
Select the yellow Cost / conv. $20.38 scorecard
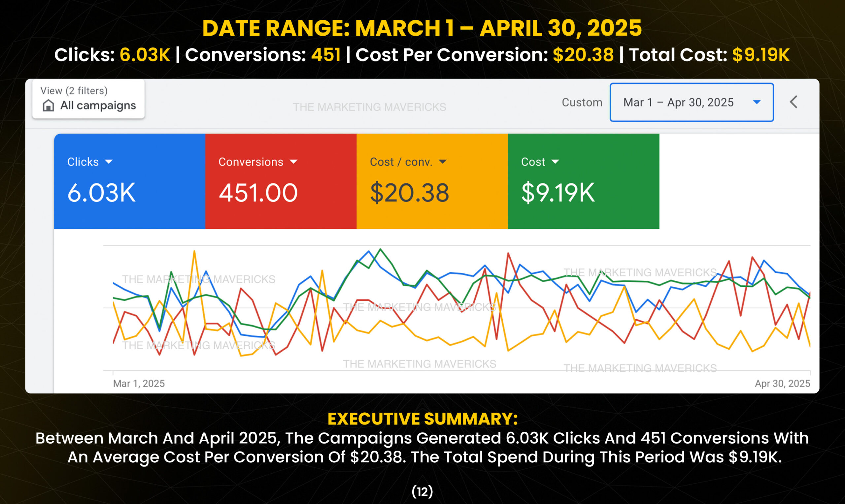pyautogui.click(x=432, y=181)
